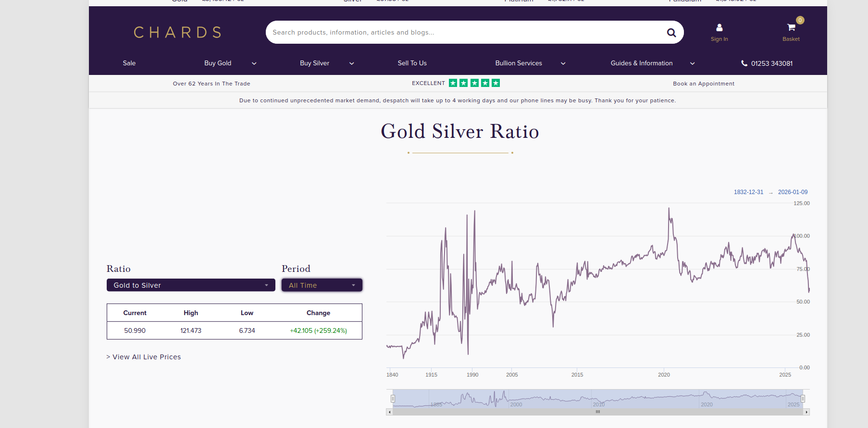868x428 pixels.
Task: Expand the Buy Gold menu chevron
Action: [254, 63]
